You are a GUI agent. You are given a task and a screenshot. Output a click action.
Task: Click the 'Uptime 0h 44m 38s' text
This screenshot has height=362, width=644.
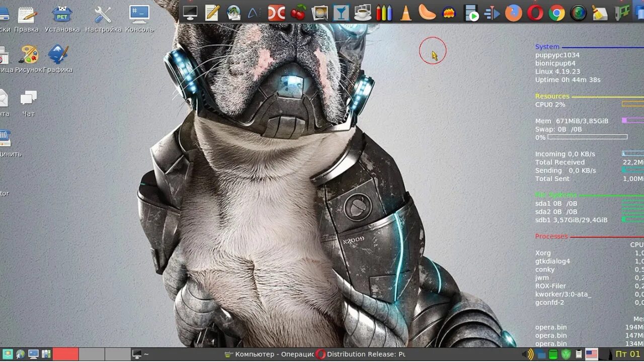pyautogui.click(x=568, y=79)
